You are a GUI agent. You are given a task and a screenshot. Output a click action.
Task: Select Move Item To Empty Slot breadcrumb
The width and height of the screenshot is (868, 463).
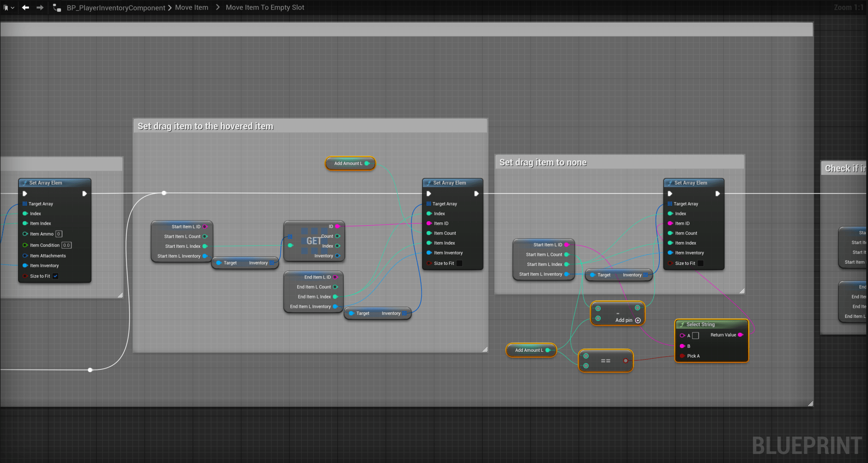(x=265, y=8)
